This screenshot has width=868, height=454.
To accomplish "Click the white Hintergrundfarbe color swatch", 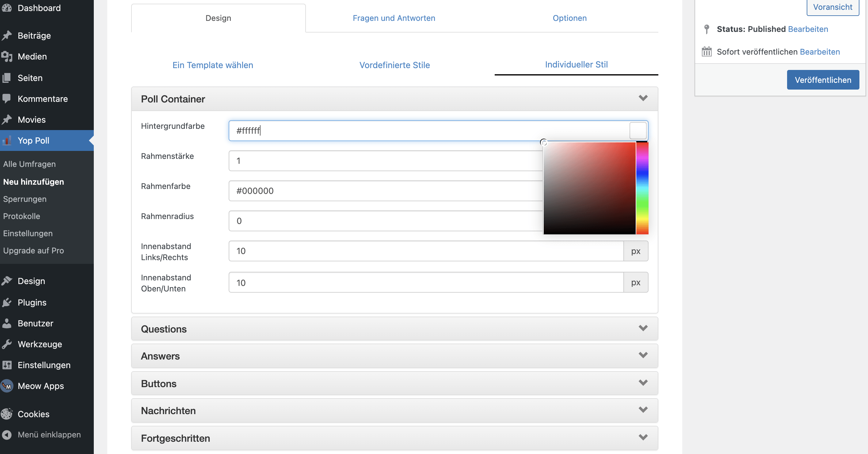I will point(638,131).
